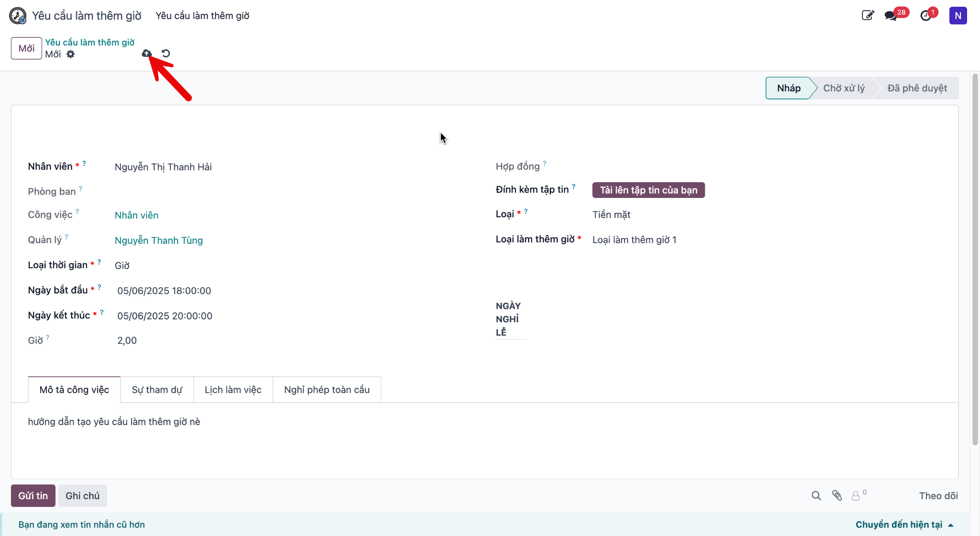Open the Nguyễn Thanh Tùng manager link

[159, 241]
